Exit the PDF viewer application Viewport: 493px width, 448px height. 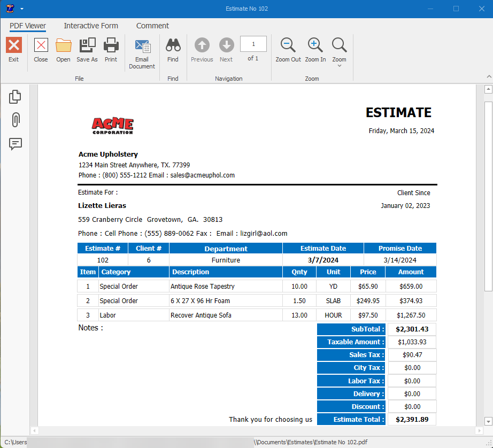13,51
